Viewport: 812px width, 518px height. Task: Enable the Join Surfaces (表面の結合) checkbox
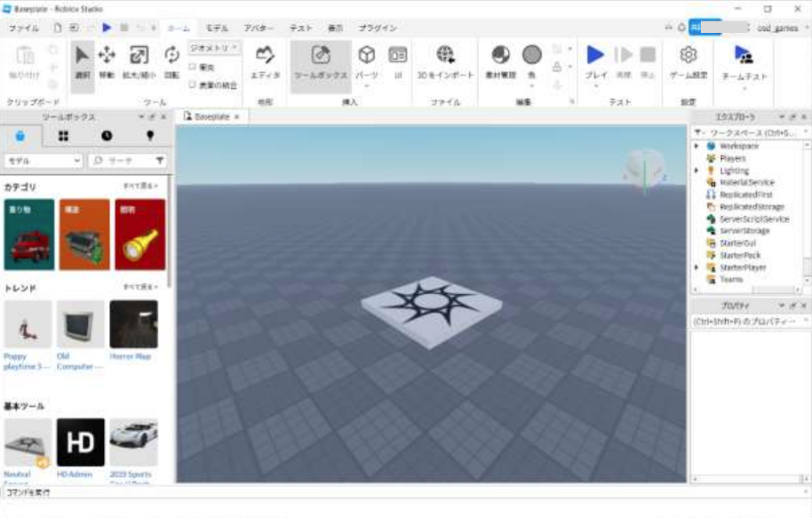click(192, 84)
